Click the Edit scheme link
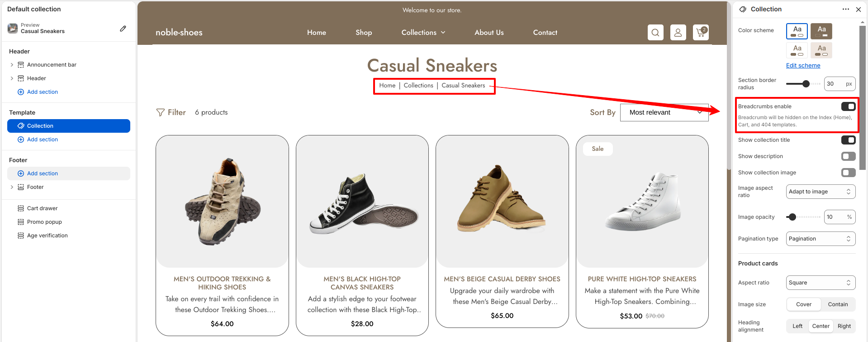The width and height of the screenshot is (868, 342). [803, 65]
